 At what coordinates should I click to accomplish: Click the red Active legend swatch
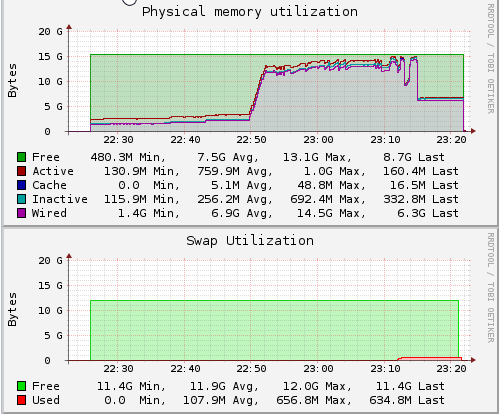coord(21,171)
